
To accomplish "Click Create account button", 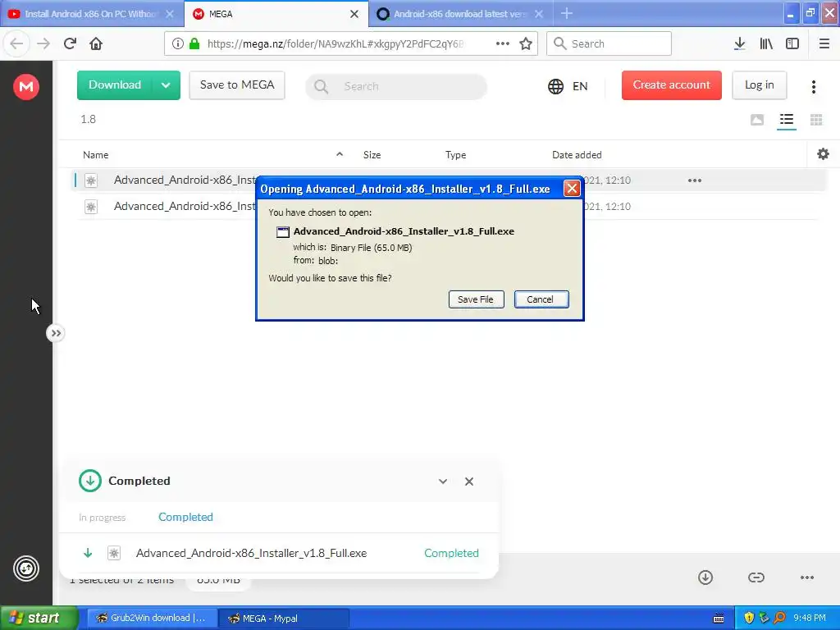I will tap(671, 85).
